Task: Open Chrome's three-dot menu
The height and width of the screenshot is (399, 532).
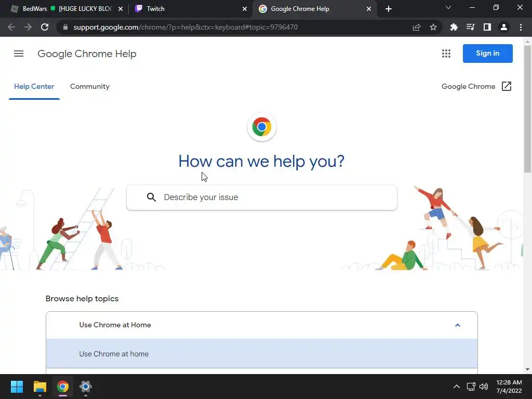Action: [x=521, y=27]
